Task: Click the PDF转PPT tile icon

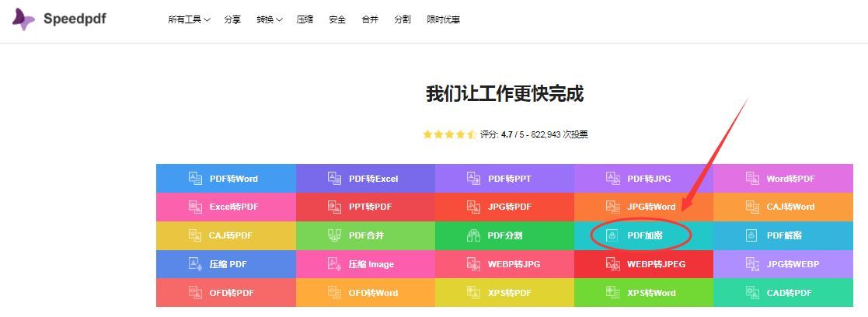Action: pyautogui.click(x=473, y=178)
